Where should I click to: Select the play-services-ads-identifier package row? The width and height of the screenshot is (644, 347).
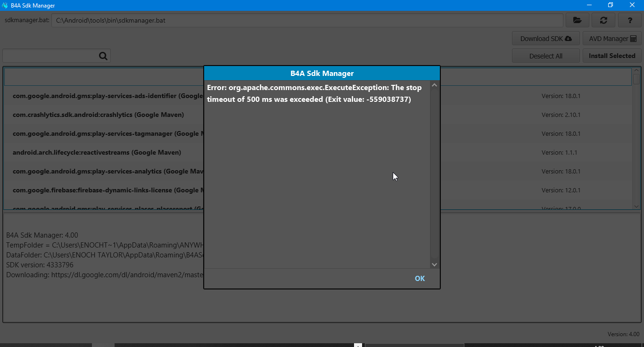tap(318, 96)
